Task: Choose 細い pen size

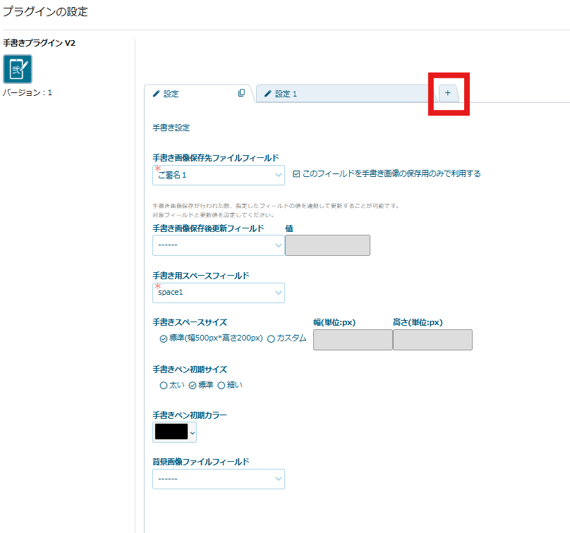Action: pos(221,385)
